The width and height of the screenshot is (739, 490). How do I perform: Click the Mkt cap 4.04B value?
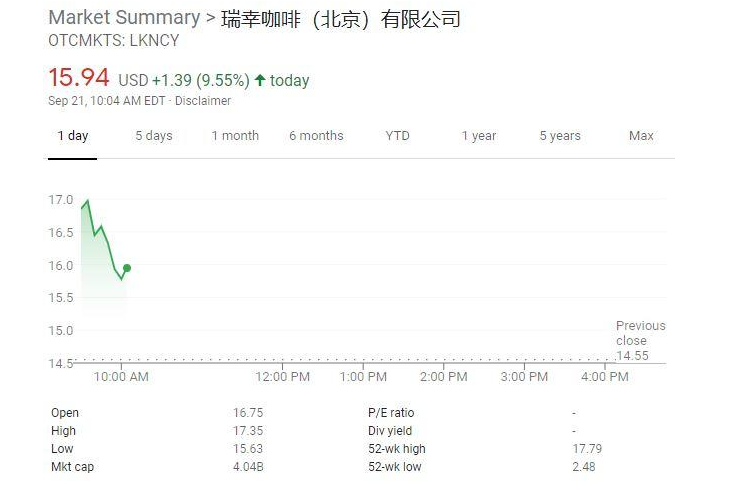coord(248,467)
